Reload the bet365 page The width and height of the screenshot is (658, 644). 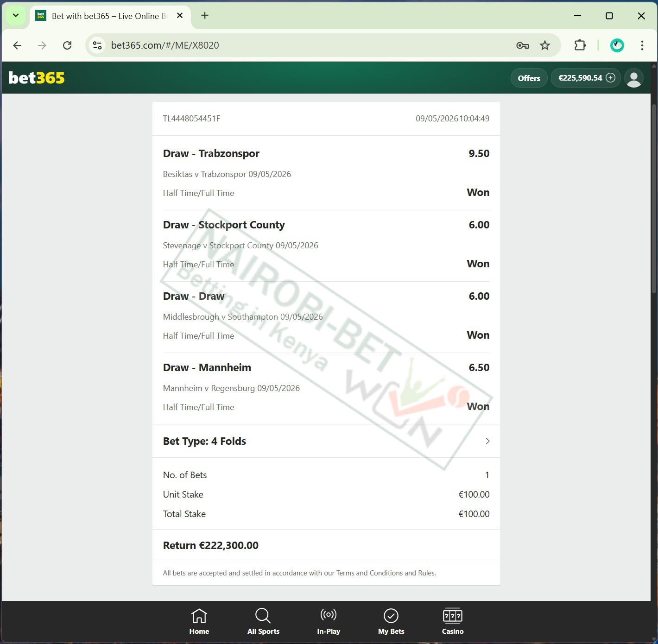(x=67, y=45)
